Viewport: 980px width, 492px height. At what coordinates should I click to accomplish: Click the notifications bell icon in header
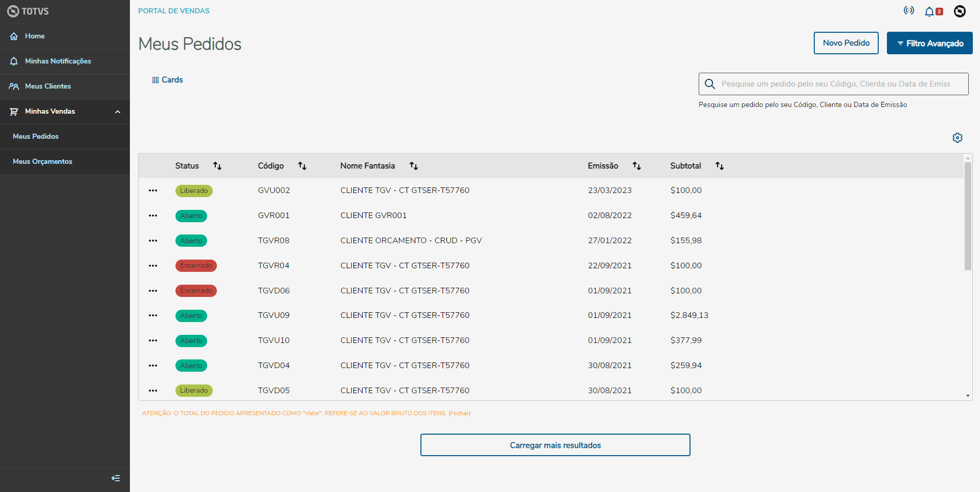click(929, 12)
